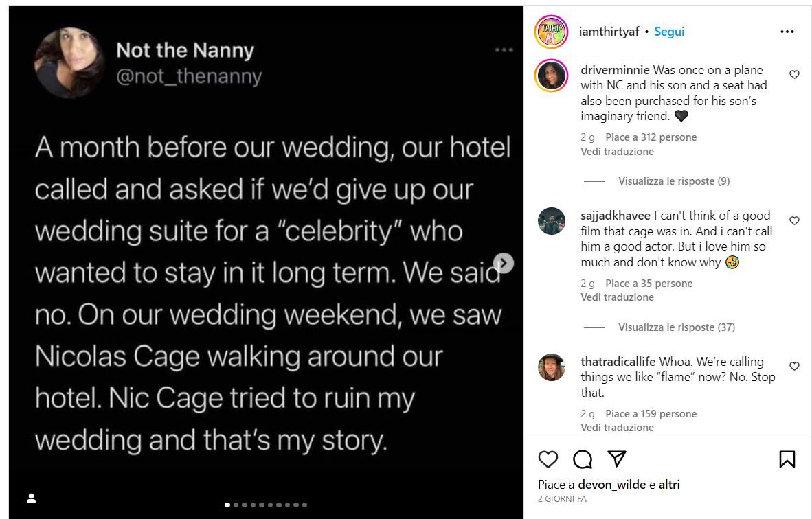Save the post with the bookmark icon
This screenshot has height=519, width=812.
[x=787, y=459]
